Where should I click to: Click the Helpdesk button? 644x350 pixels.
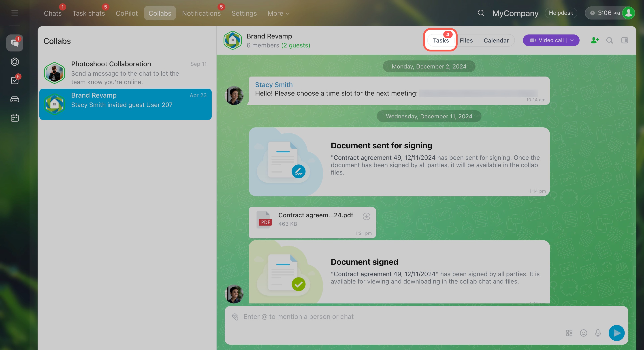(561, 13)
